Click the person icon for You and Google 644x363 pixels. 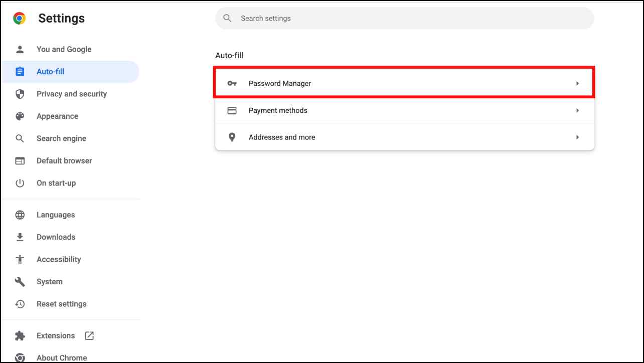tap(20, 49)
